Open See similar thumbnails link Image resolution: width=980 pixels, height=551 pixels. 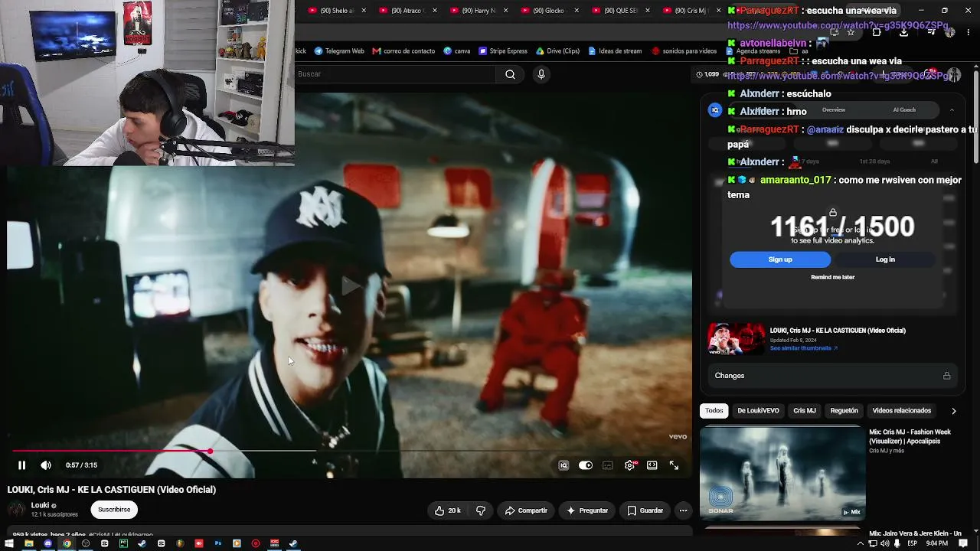tap(804, 348)
